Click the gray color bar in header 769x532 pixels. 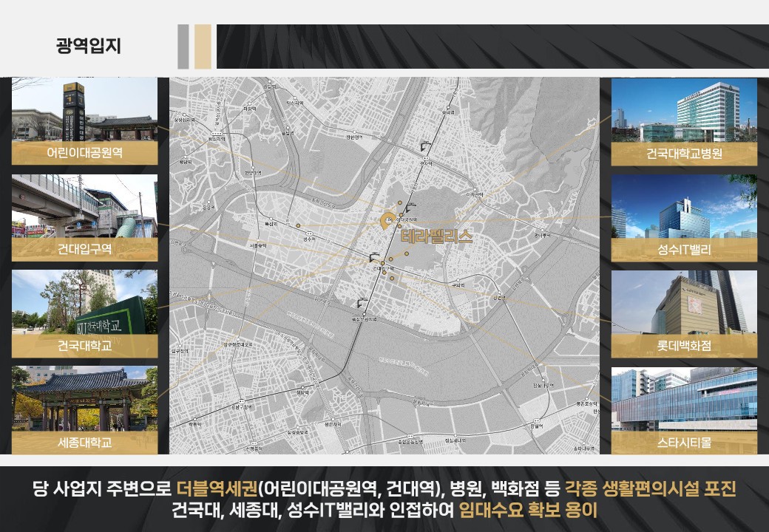(x=183, y=46)
